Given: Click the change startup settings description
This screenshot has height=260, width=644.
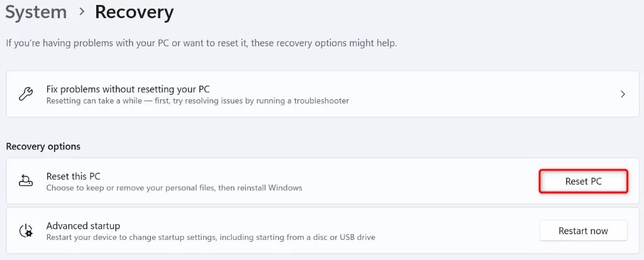Looking at the screenshot, I should (211, 237).
